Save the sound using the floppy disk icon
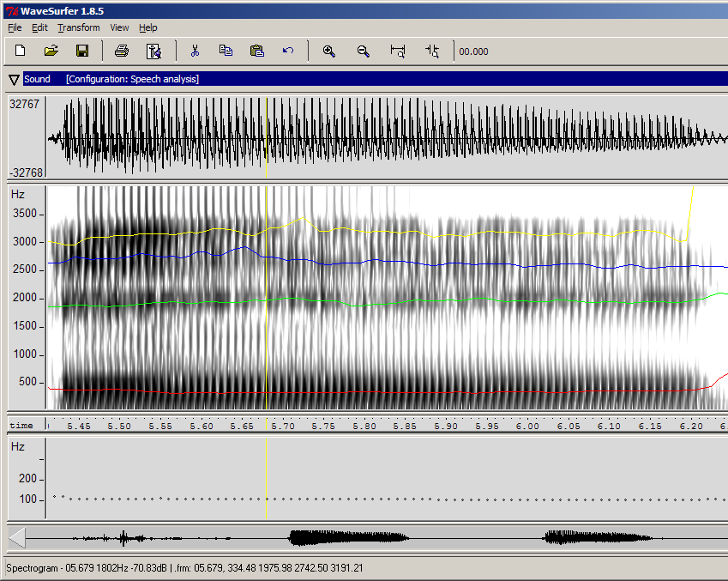728x581 pixels. 82,51
